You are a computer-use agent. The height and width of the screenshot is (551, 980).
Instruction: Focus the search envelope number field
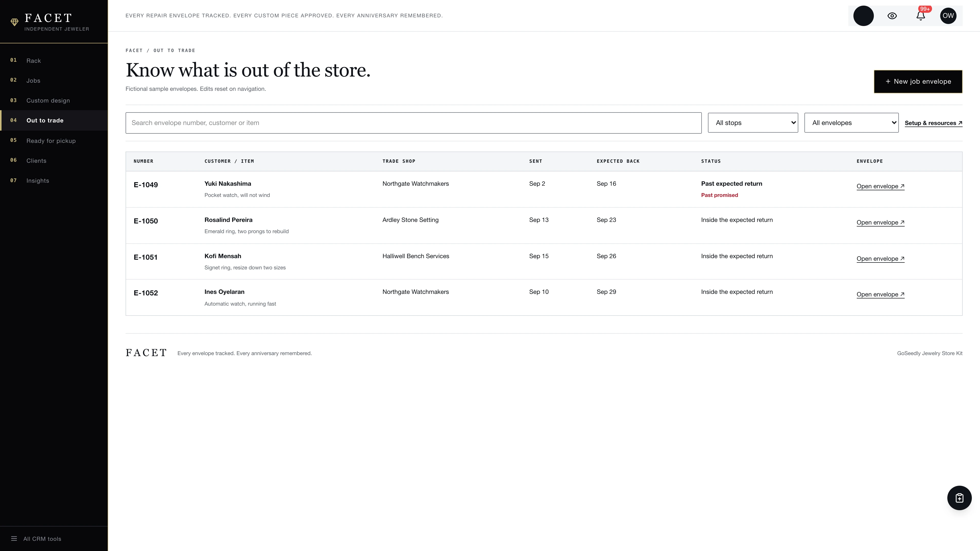(413, 123)
